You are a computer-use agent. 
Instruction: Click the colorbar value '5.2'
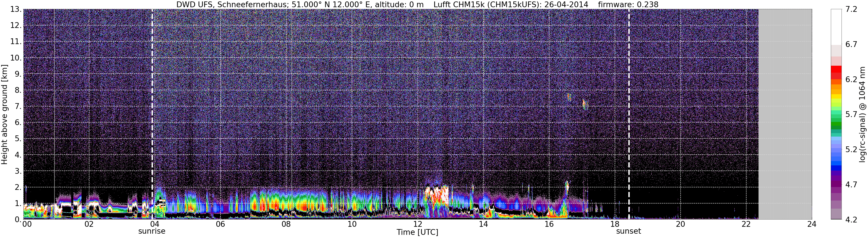pos(851,150)
